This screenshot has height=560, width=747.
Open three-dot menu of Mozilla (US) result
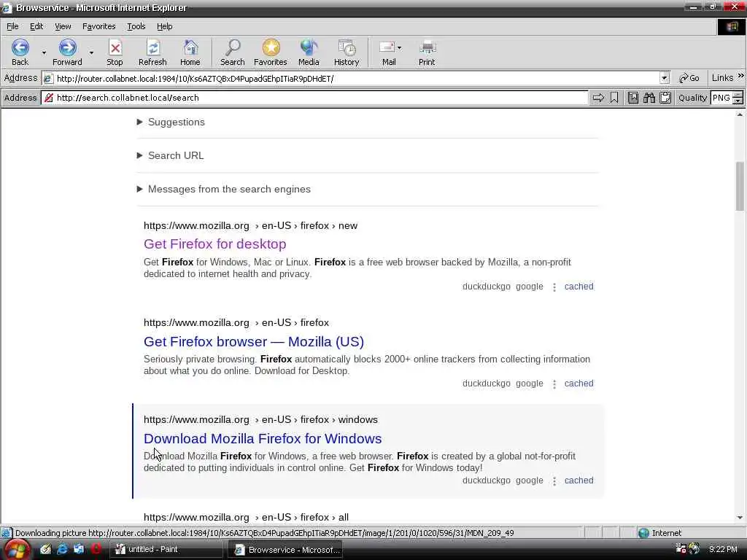tap(554, 384)
